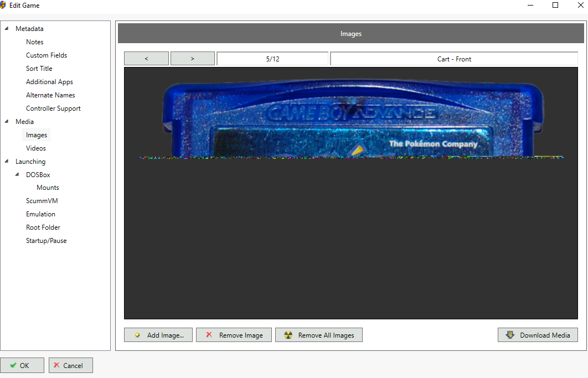Switch to the Videos page
This screenshot has height=378, width=588.
tap(35, 148)
